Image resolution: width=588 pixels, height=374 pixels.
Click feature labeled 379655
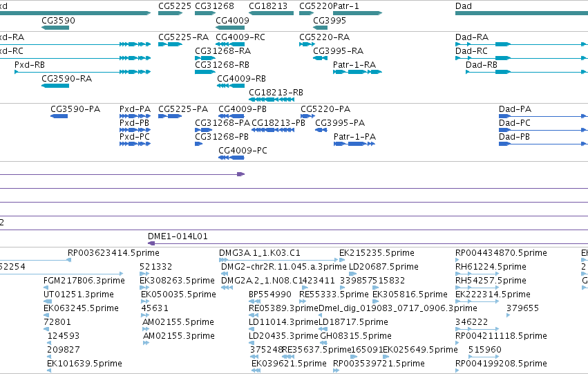coord(508,315)
